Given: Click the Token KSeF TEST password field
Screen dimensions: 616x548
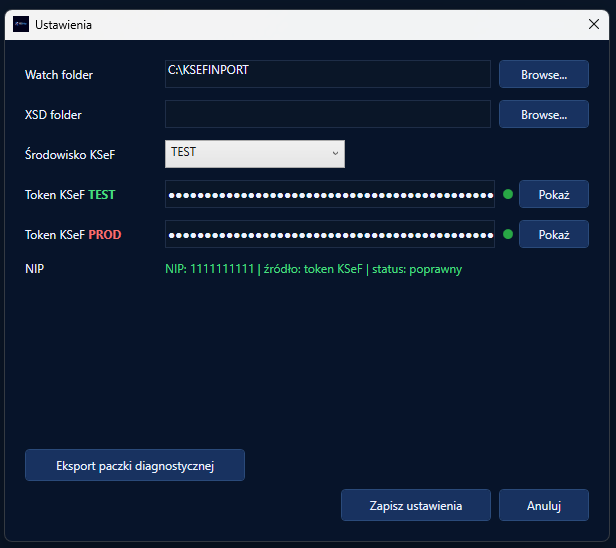Looking at the screenshot, I should click(330, 194).
